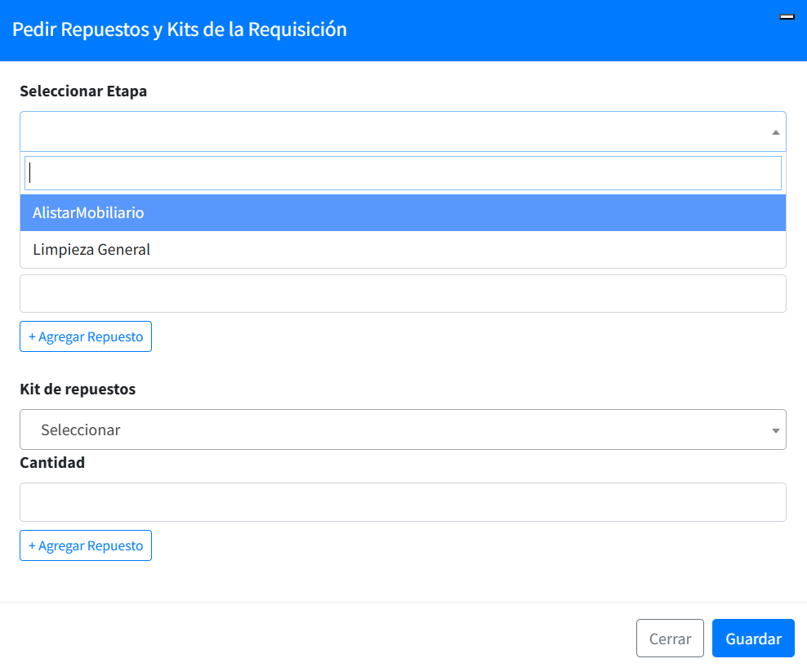Click the Kit de repuestos label
The image size is (807, 672).
pos(78,389)
